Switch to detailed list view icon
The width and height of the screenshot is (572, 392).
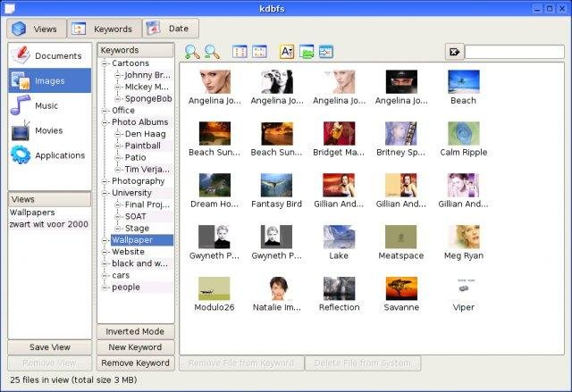click(240, 52)
